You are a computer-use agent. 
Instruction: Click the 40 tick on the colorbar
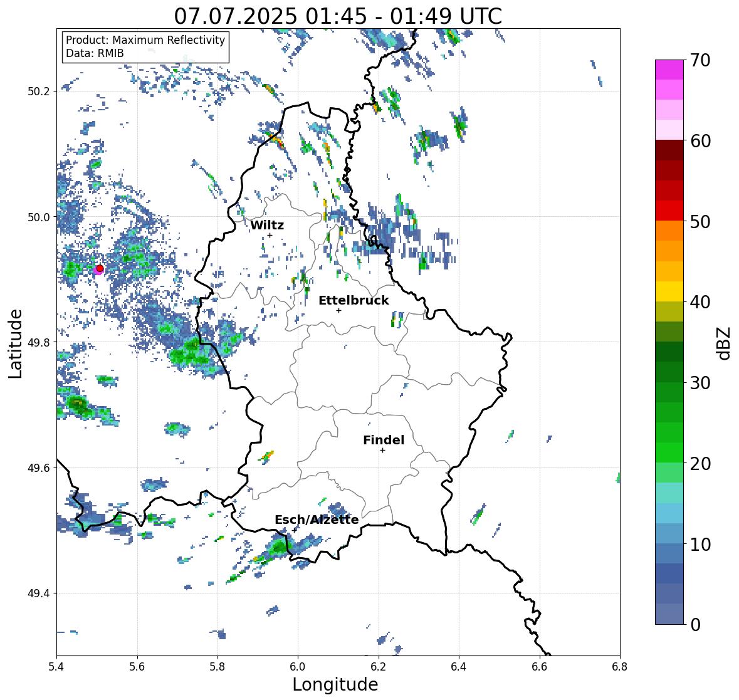[700, 302]
